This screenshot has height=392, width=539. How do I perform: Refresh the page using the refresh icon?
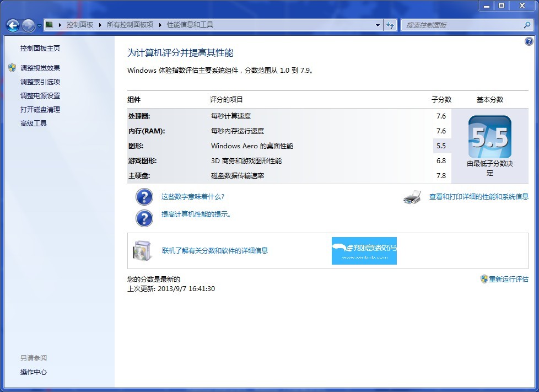(x=390, y=25)
